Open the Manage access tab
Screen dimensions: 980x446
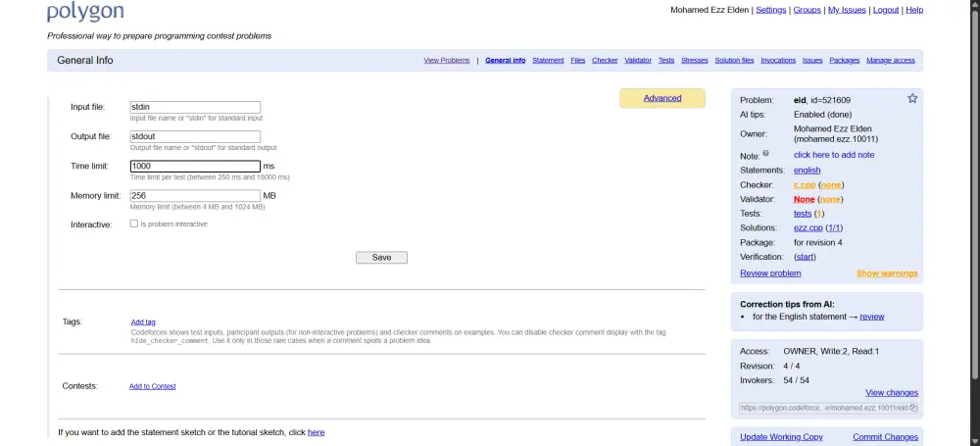[891, 61]
